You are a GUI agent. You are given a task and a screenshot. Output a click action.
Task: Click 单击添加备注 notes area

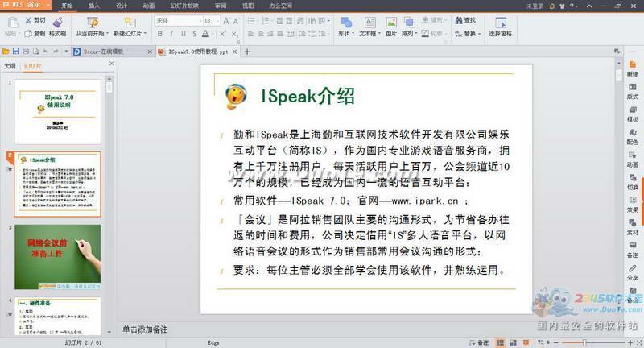[145, 329]
